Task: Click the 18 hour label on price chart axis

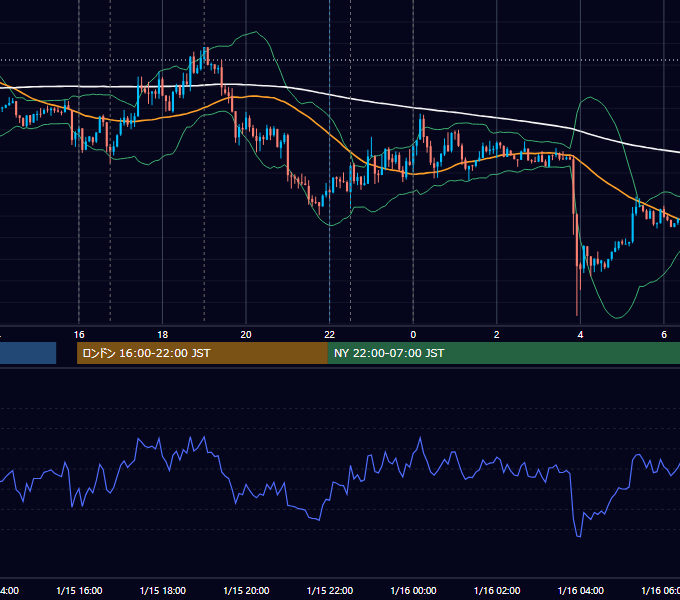Action: (163, 335)
